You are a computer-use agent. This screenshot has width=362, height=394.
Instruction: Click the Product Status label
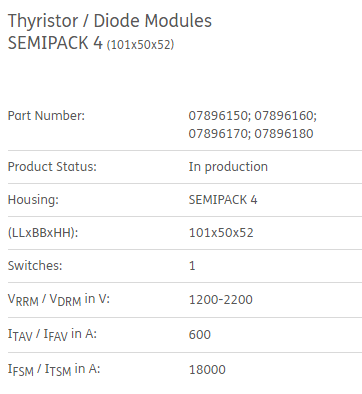point(52,167)
